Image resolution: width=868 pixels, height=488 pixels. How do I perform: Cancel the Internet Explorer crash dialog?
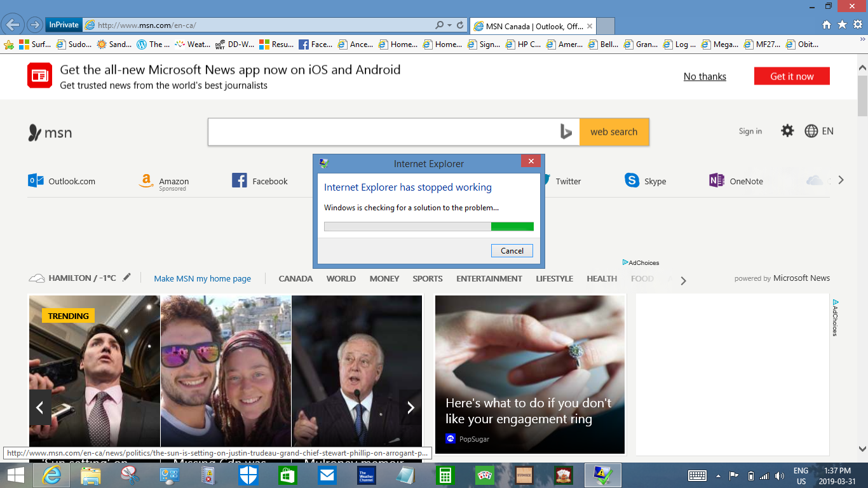pos(512,250)
